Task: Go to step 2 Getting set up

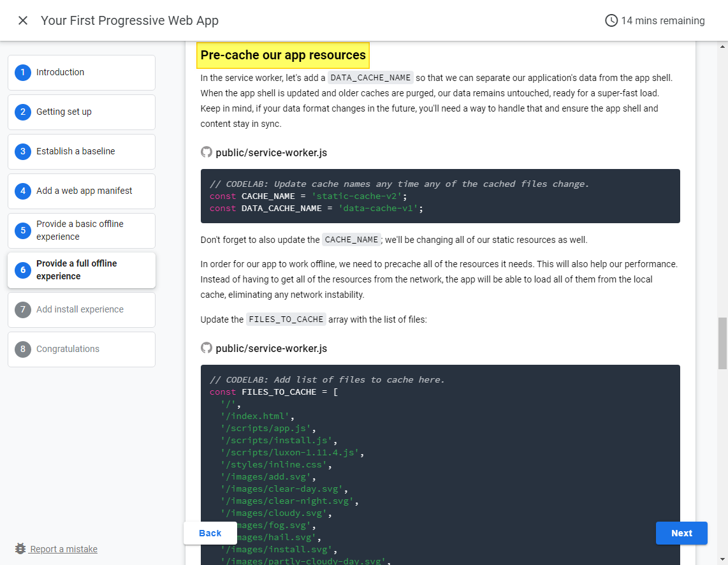Action: click(x=82, y=112)
